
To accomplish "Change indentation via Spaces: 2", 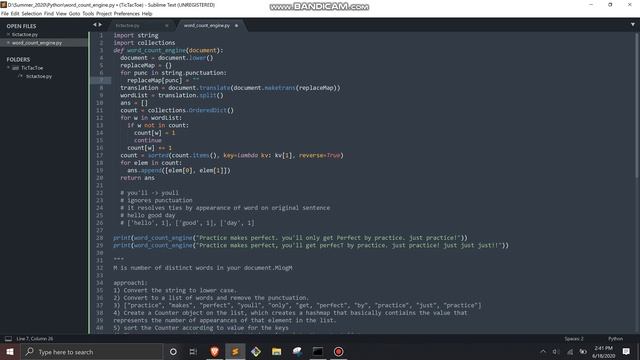I will point(574,339).
